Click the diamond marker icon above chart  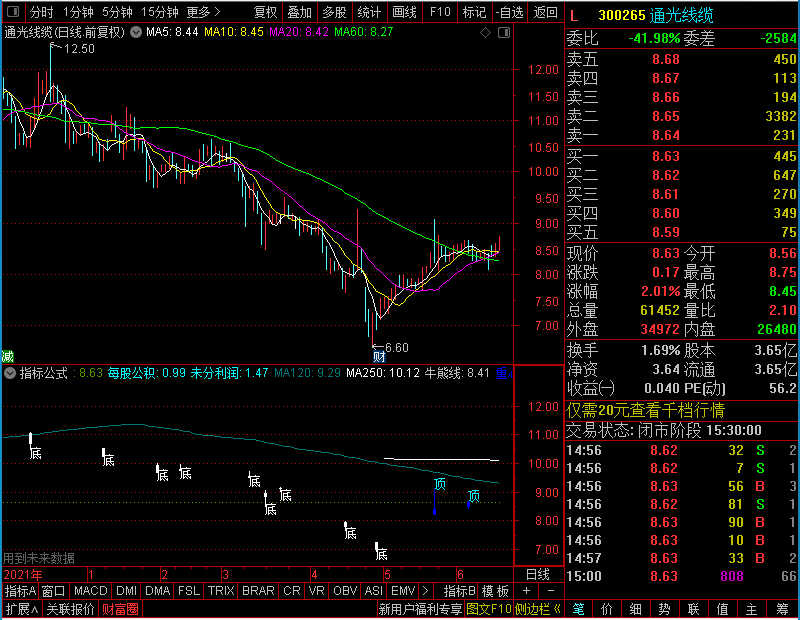[485, 33]
